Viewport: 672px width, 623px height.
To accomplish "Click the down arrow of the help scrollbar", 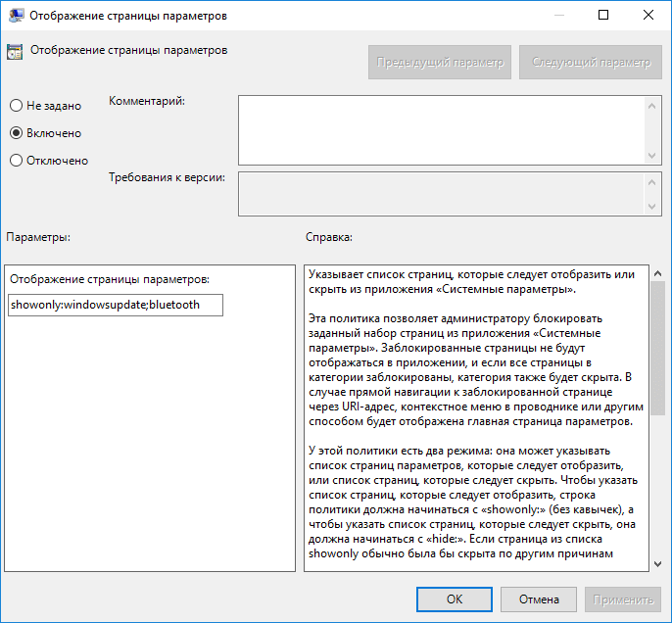I will point(658,564).
